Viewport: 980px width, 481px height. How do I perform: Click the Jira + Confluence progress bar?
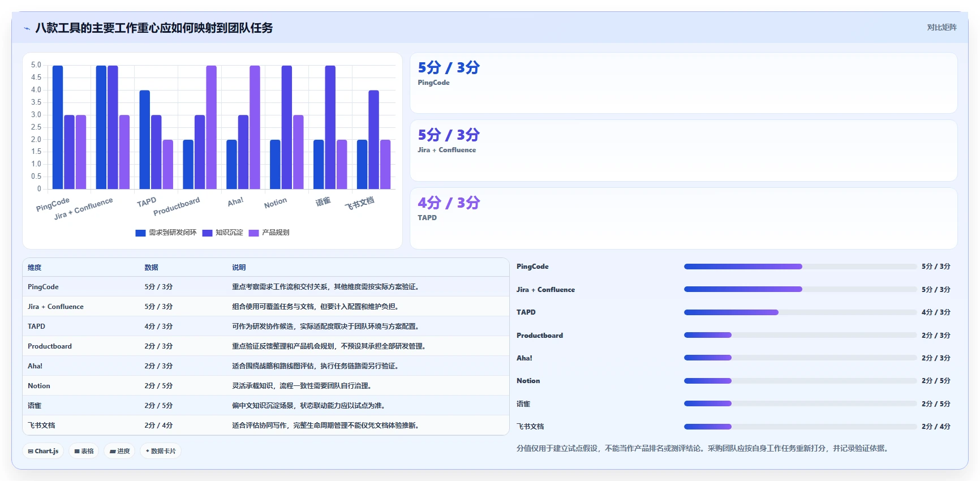(800, 289)
